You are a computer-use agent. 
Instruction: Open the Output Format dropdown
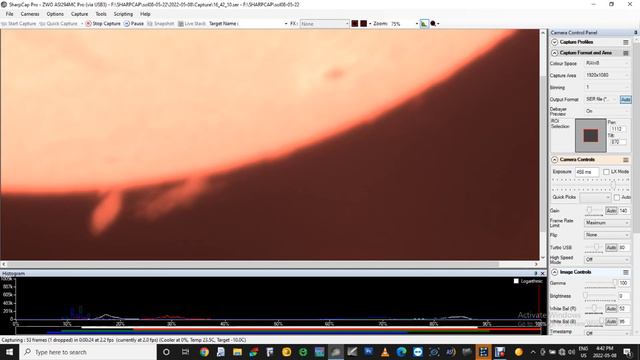tap(601, 99)
